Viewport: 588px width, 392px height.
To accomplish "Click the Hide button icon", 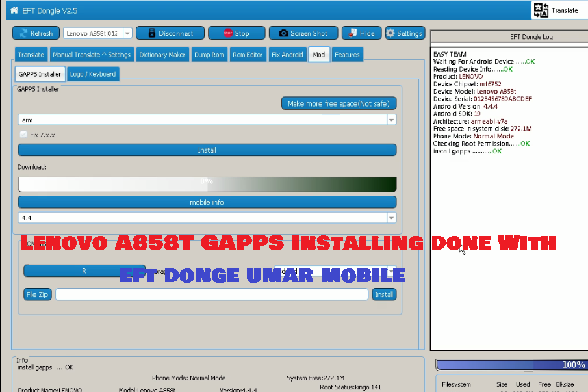I will pyautogui.click(x=353, y=33).
